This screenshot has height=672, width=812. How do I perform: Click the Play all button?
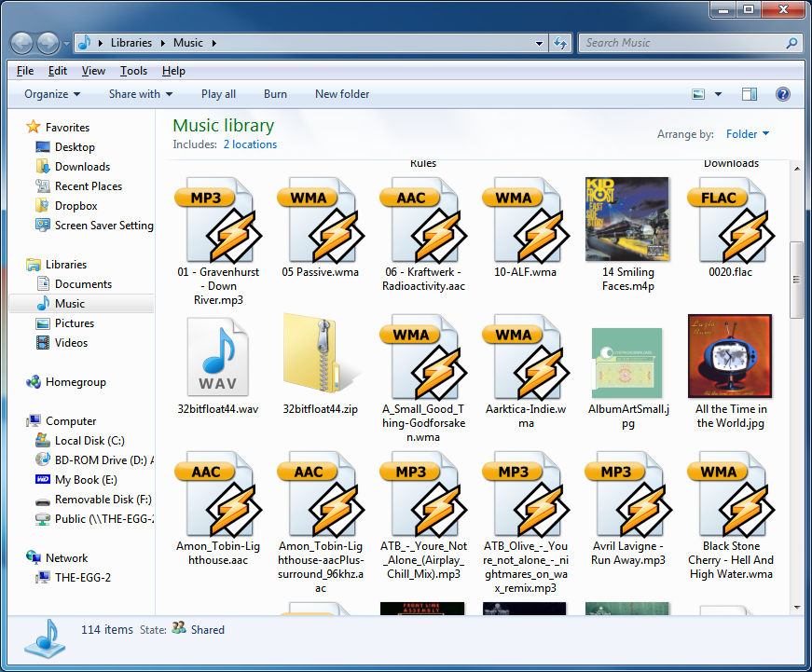coord(218,94)
